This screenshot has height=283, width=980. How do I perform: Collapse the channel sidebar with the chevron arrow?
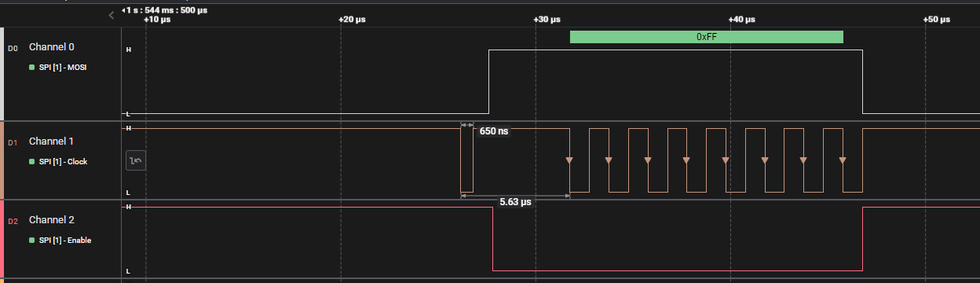coord(112,15)
